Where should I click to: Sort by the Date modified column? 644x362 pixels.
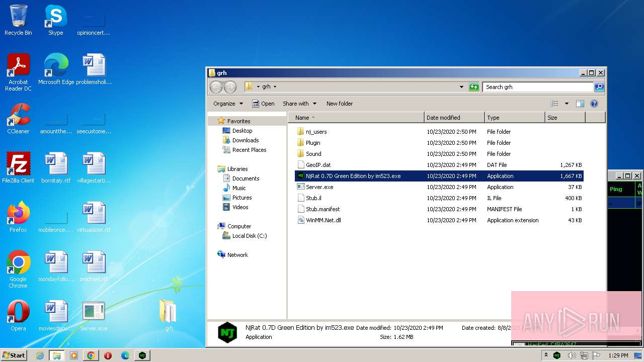pyautogui.click(x=454, y=118)
